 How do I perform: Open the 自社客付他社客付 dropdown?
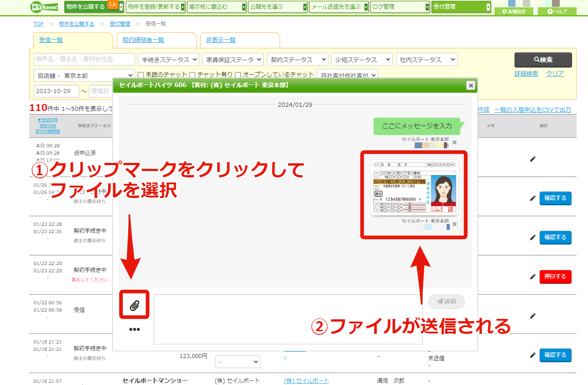348,75
